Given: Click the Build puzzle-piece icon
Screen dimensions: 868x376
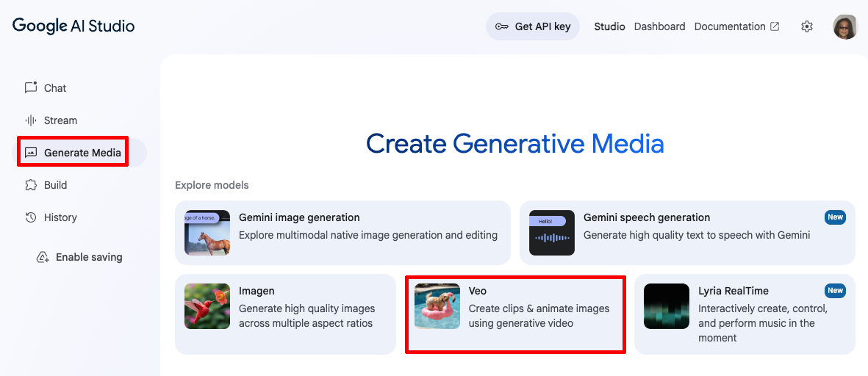Looking at the screenshot, I should tap(31, 184).
